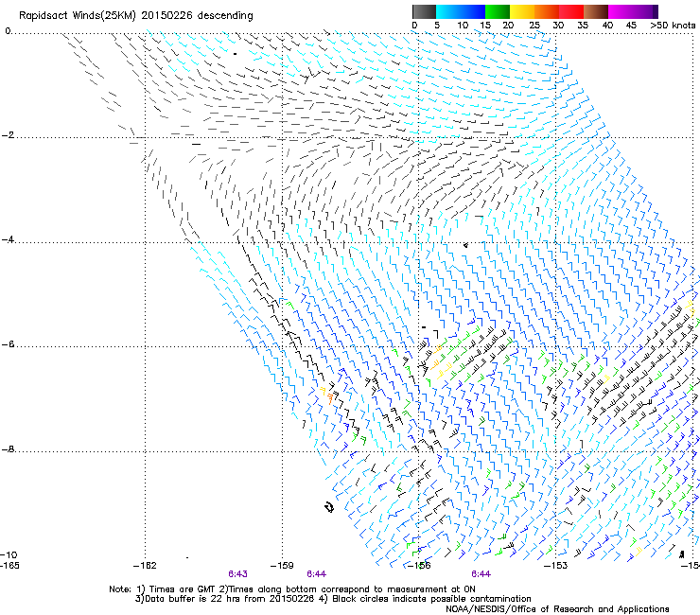Screen dimensions: 700x615
Task: Click the '-2' latitude axis label
Action: 8,135
